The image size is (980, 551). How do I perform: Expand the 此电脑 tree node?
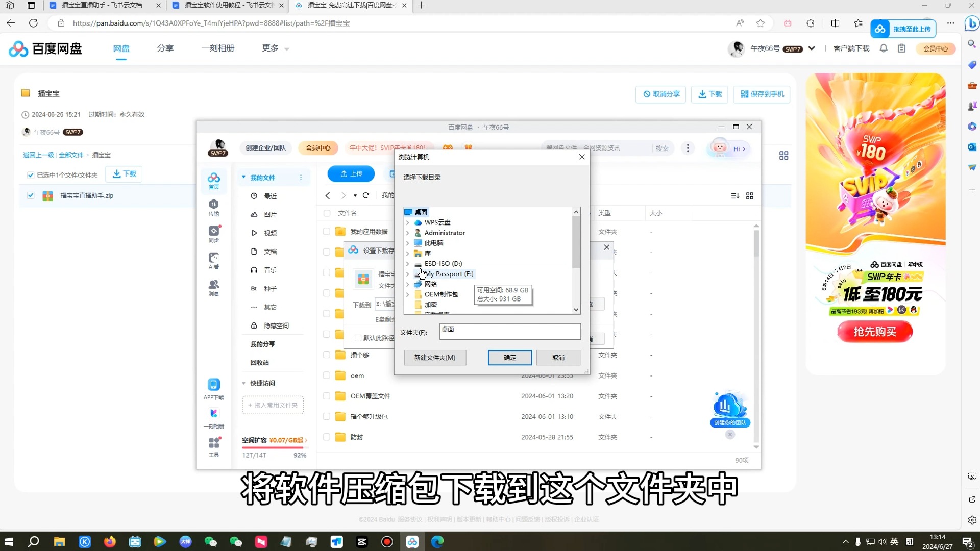click(407, 243)
